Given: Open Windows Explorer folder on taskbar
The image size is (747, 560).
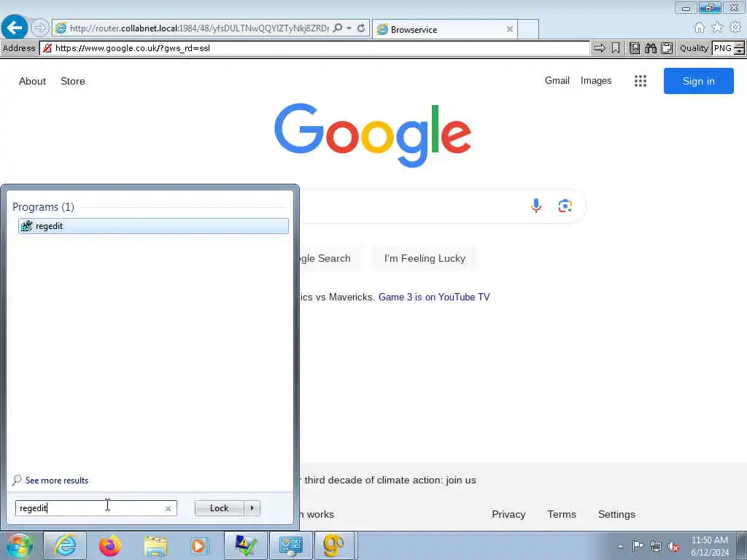Looking at the screenshot, I should coord(156,545).
